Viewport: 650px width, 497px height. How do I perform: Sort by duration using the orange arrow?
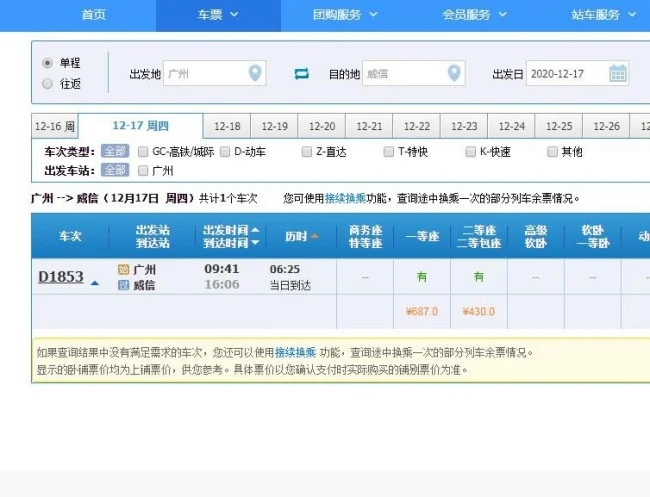315,236
